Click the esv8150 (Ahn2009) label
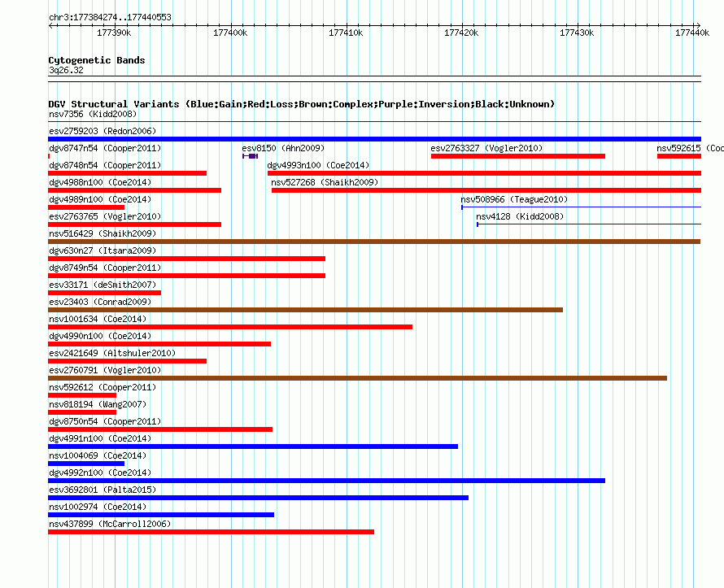724x588 pixels. [283, 148]
